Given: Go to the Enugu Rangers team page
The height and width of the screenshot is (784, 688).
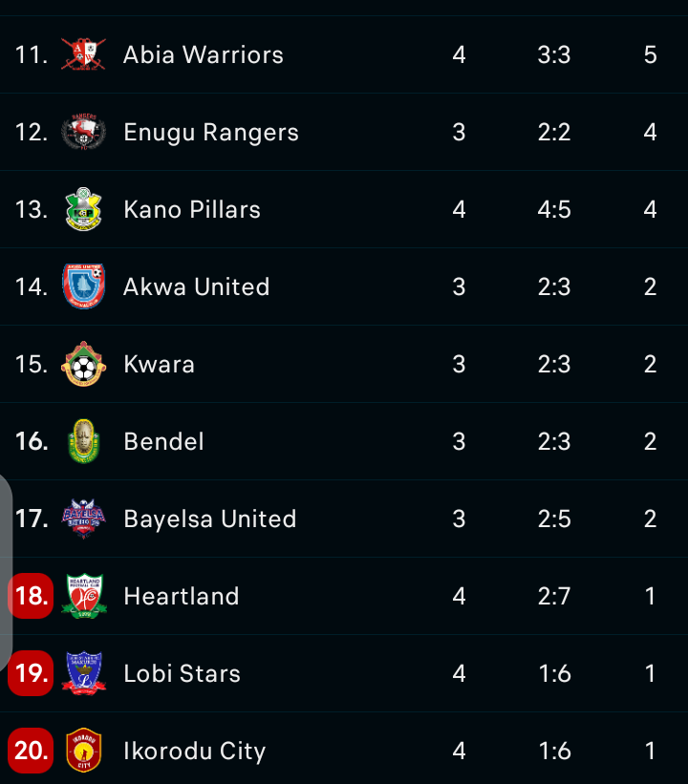Looking at the screenshot, I should click(x=211, y=132).
